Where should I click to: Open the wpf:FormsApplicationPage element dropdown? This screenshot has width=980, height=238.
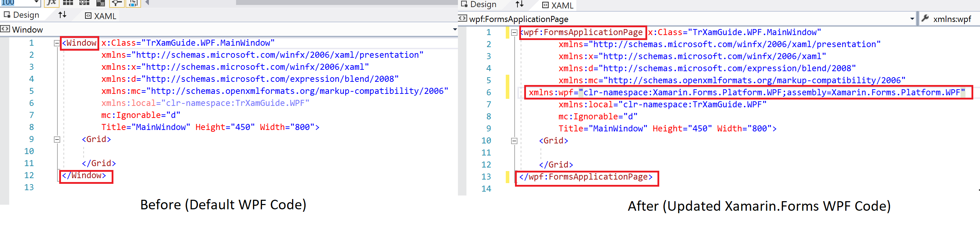(912, 19)
